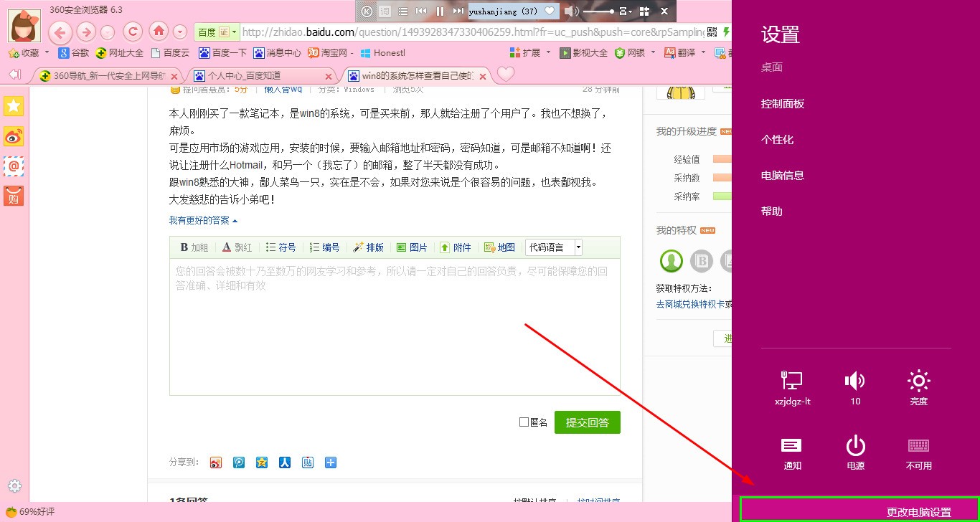Toggle the heart favorite in the music player
Viewport: 980px width, 522px height.
coord(550,11)
